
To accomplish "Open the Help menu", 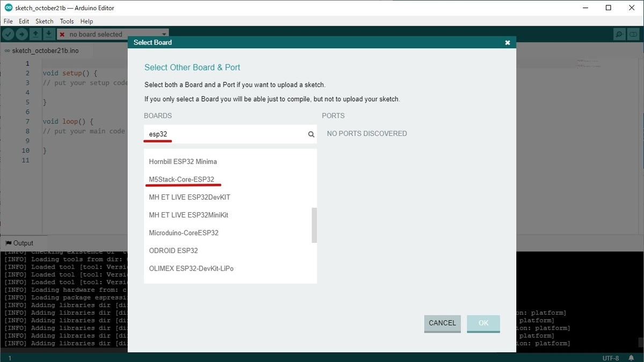I will 86,21.
